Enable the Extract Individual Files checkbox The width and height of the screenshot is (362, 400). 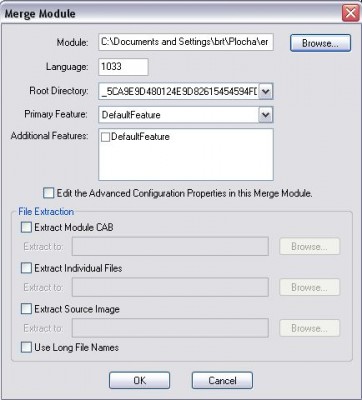[x=26, y=268]
